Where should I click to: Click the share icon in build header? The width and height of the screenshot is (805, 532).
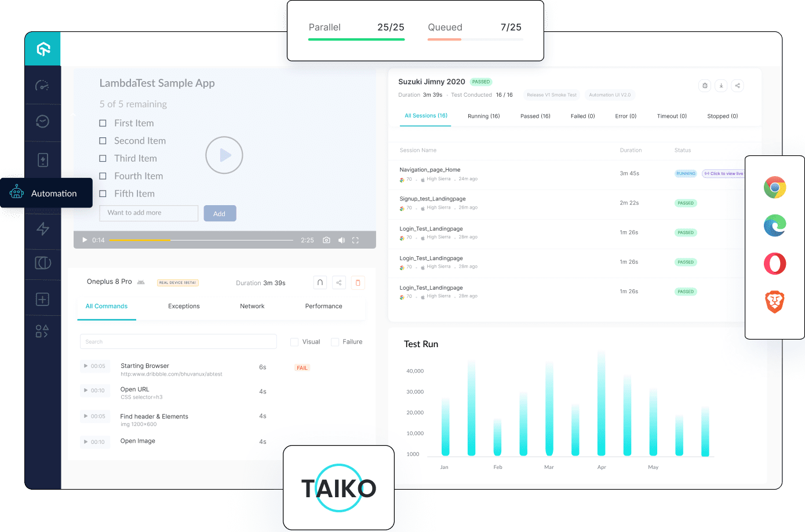coord(737,85)
